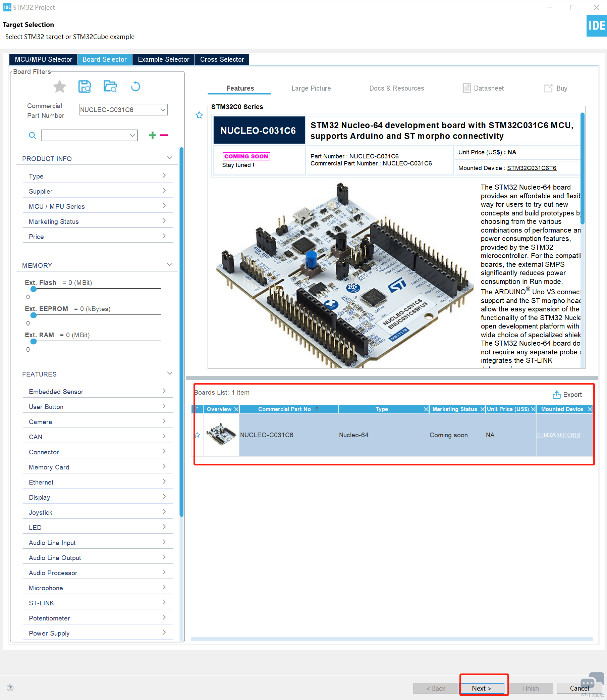
Task: Show favorite boards with the star filter icon
Action: [60, 87]
